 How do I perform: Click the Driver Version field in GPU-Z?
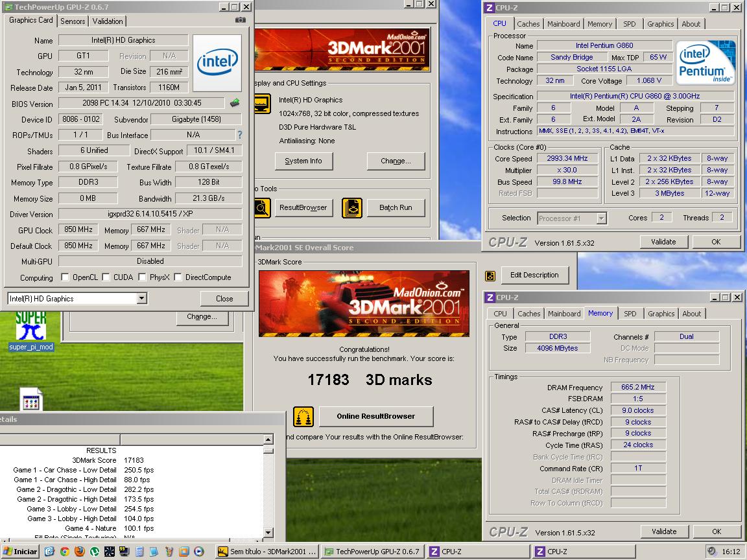pyautogui.click(x=150, y=214)
